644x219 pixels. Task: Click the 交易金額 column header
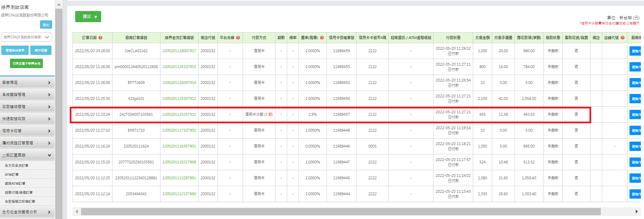(x=482, y=38)
